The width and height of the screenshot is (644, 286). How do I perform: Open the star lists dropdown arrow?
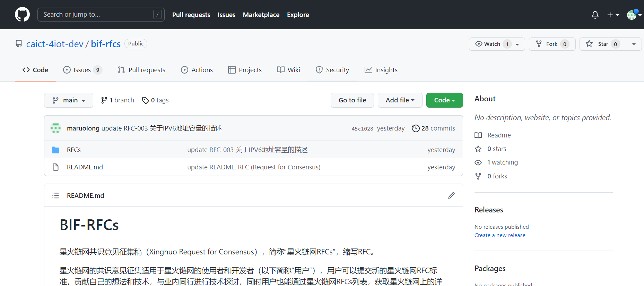click(x=634, y=44)
